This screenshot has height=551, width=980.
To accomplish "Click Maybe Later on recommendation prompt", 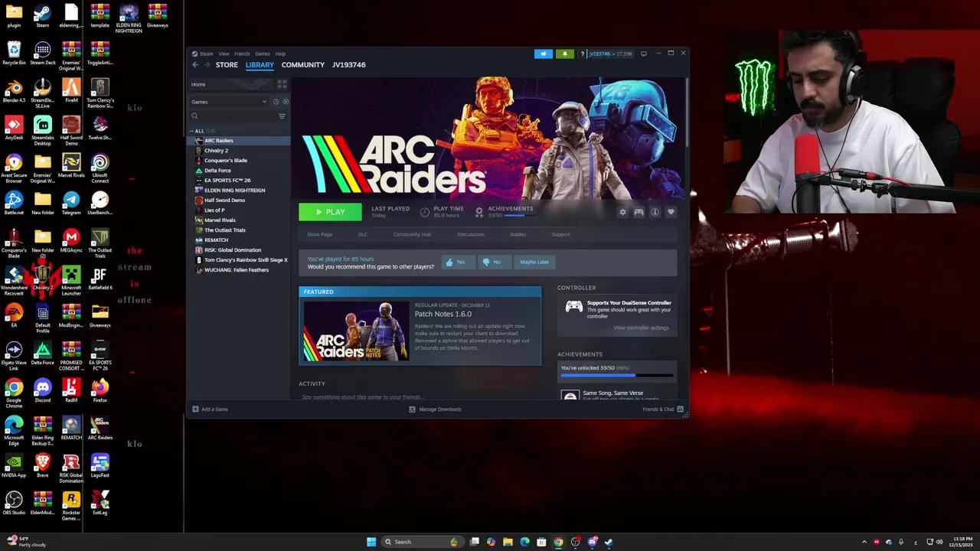I will click(534, 262).
